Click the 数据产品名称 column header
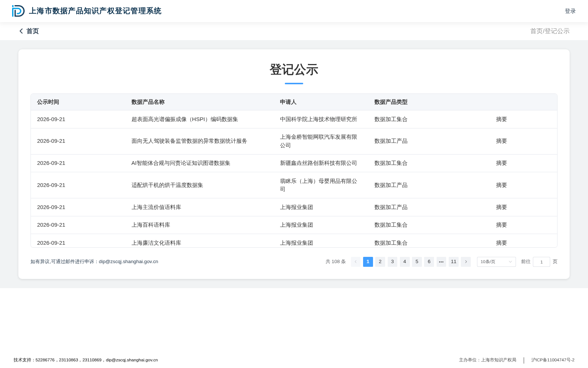 (x=148, y=102)
